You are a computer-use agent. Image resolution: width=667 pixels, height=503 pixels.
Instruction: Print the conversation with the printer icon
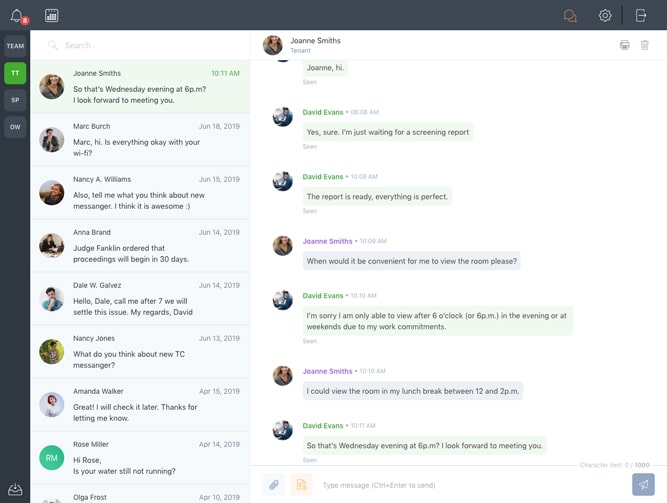click(x=624, y=45)
